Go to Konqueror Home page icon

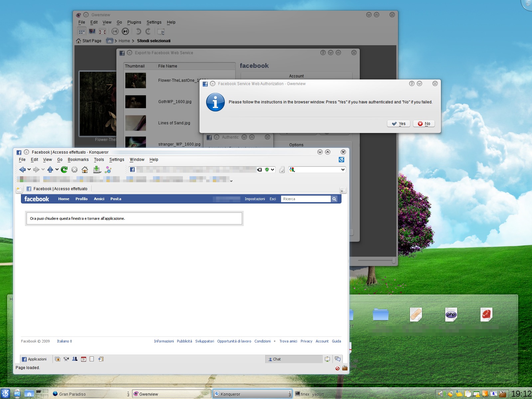[x=85, y=170]
